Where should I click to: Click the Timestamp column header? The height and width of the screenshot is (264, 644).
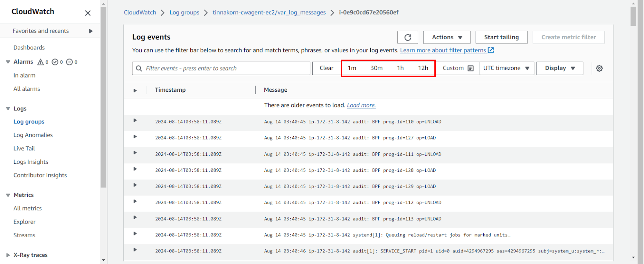(x=170, y=90)
